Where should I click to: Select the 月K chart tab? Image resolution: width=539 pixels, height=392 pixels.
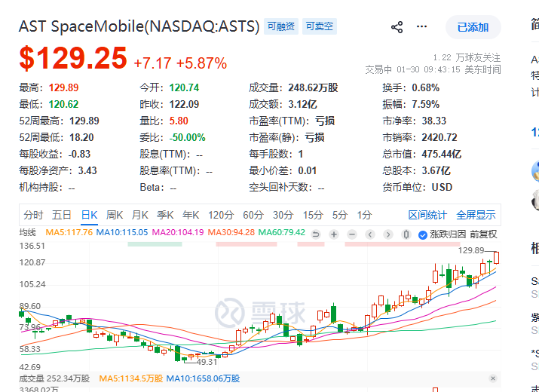[x=140, y=216]
